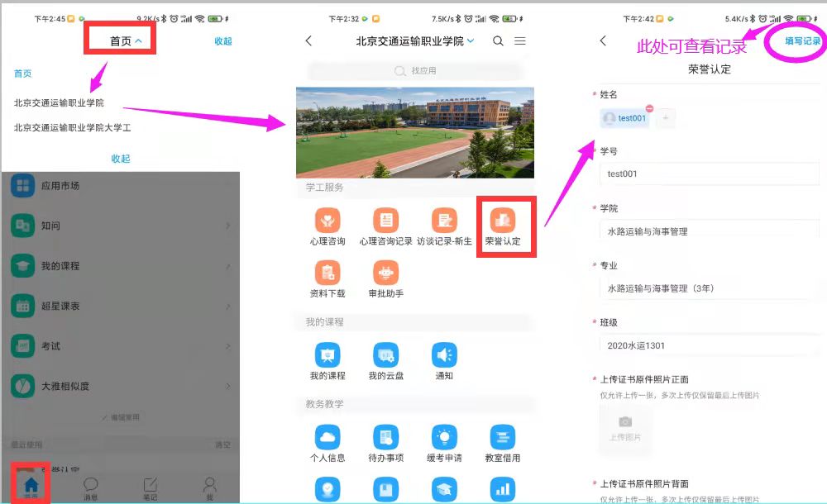Select 北京交通运输职业学院大学工 from the list

(73, 128)
